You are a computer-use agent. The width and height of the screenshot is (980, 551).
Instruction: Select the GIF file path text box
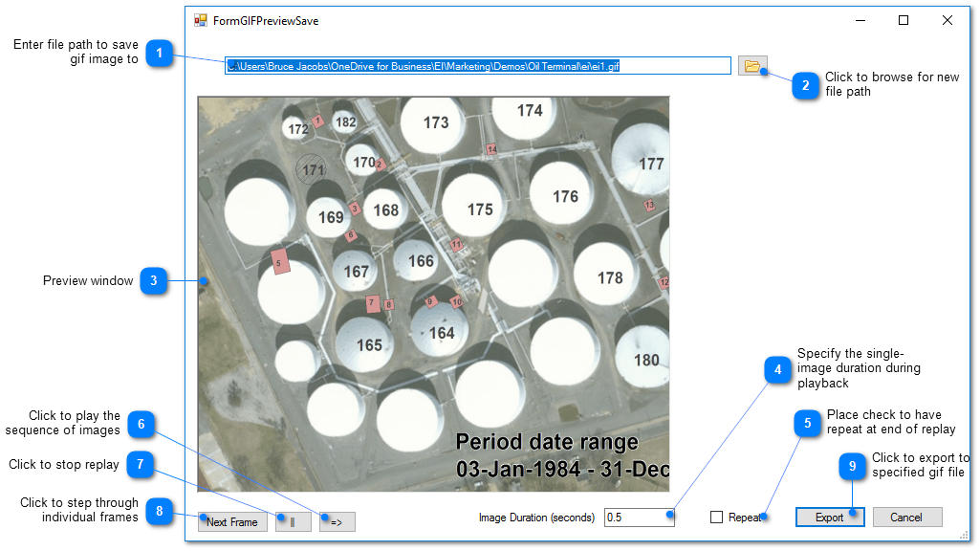click(478, 66)
